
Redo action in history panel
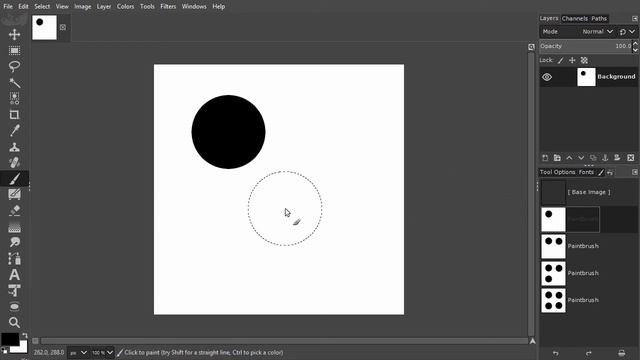tap(589, 353)
